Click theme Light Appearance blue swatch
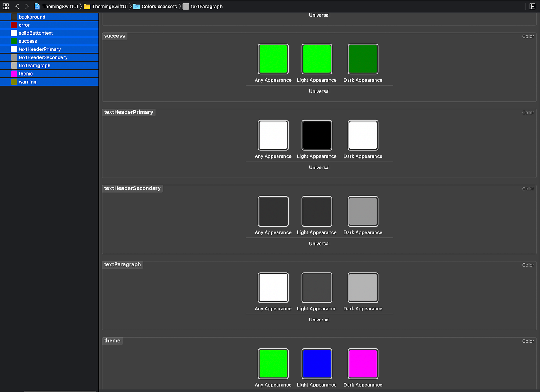 [317, 364]
